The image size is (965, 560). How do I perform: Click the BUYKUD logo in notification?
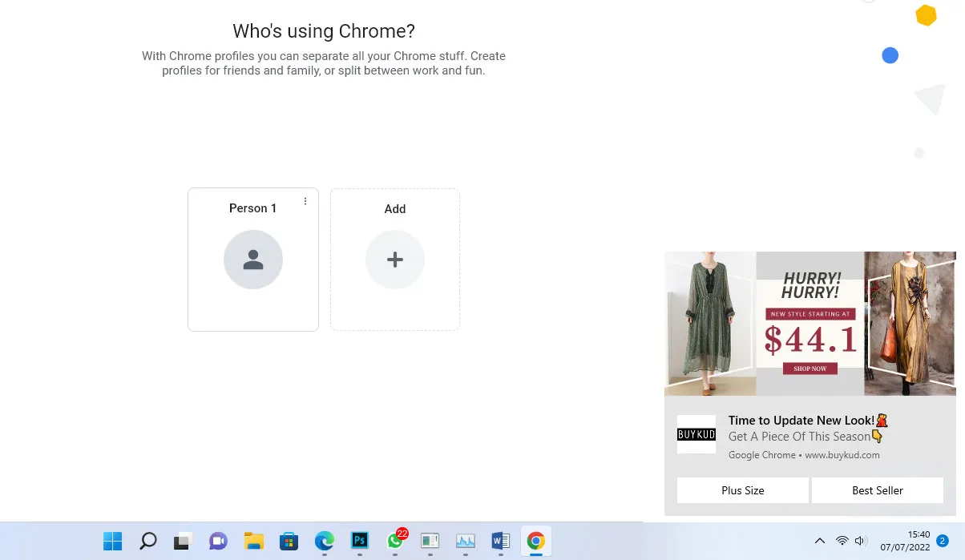click(x=696, y=434)
